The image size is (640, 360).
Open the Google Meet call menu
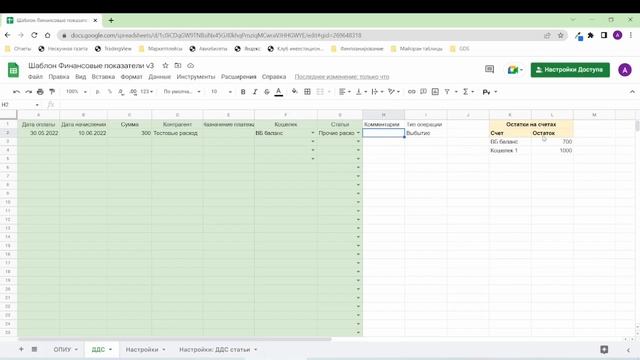tap(515, 70)
